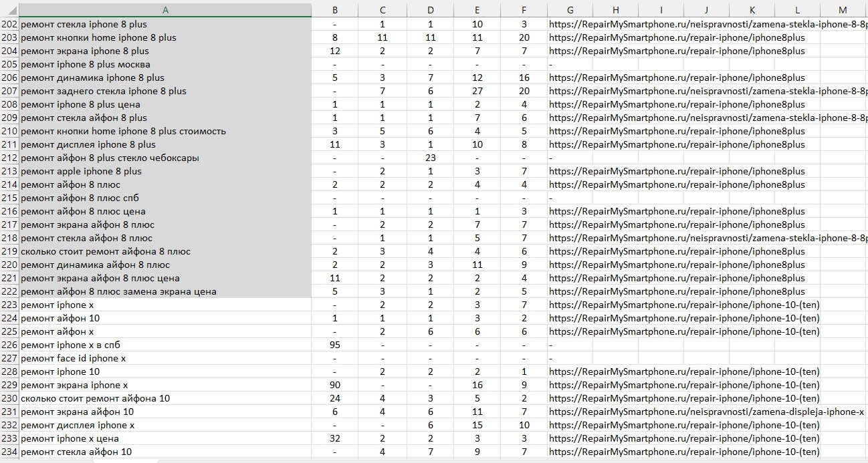Click cell 'ремонт iphone x'

point(165,305)
